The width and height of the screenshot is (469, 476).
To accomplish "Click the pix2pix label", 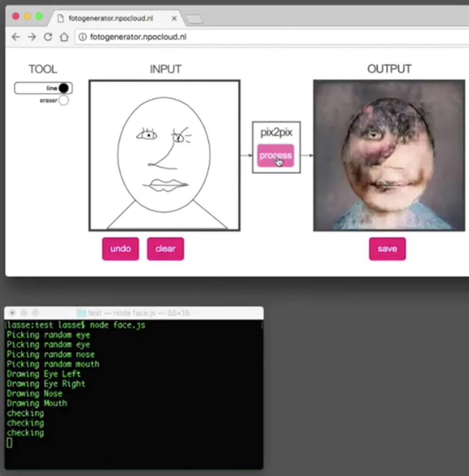I will click(276, 133).
